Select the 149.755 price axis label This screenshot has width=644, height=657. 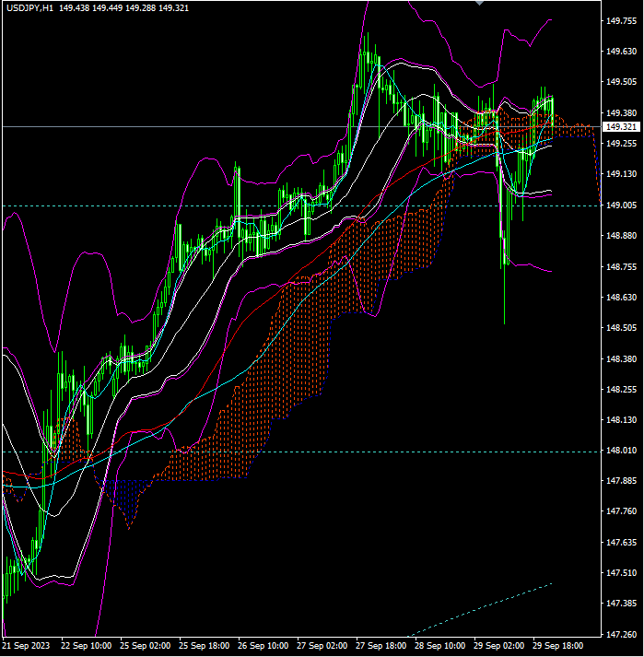[x=621, y=21]
